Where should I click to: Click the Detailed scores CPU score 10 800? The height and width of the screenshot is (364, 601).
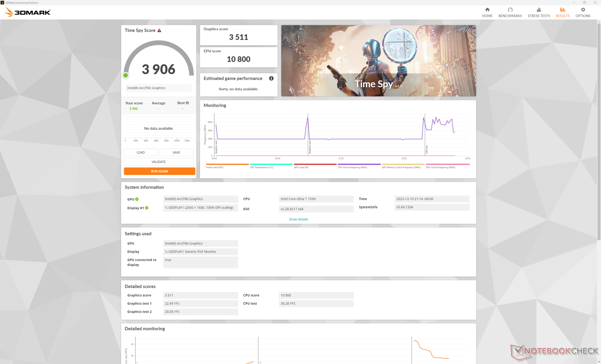316,295
